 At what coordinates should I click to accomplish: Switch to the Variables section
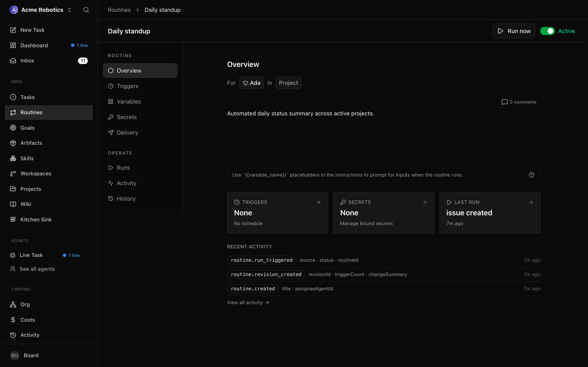tap(140, 102)
